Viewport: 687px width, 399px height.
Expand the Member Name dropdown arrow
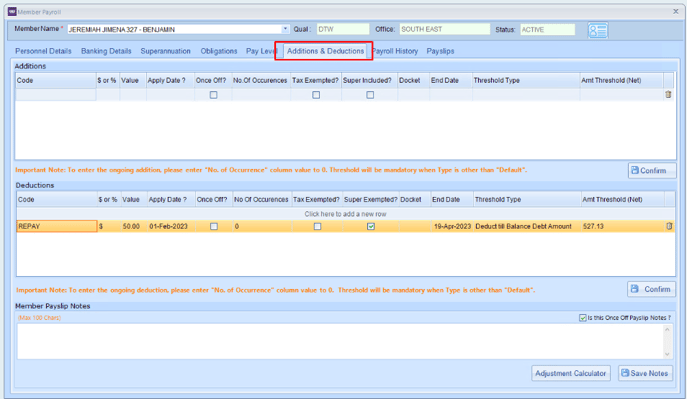(x=285, y=29)
